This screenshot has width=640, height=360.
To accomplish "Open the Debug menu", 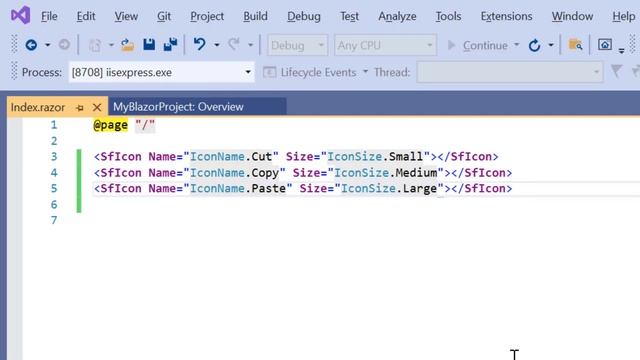I will point(304,16).
